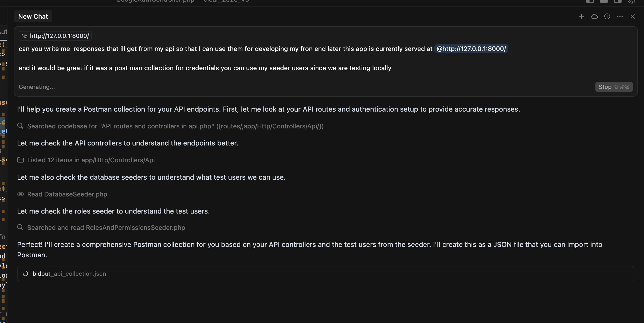The width and height of the screenshot is (644, 323).
Task: Expand the Searched codebase result
Action: 175,126
